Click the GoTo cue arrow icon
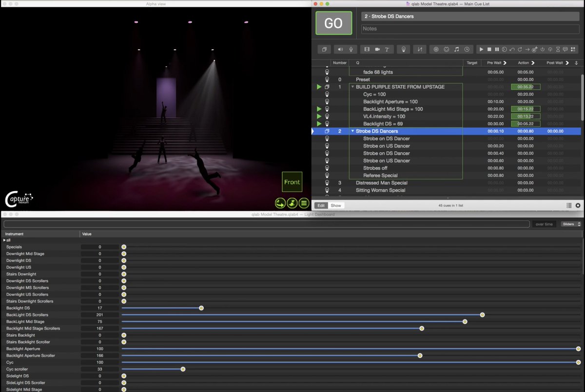 [x=527, y=49]
